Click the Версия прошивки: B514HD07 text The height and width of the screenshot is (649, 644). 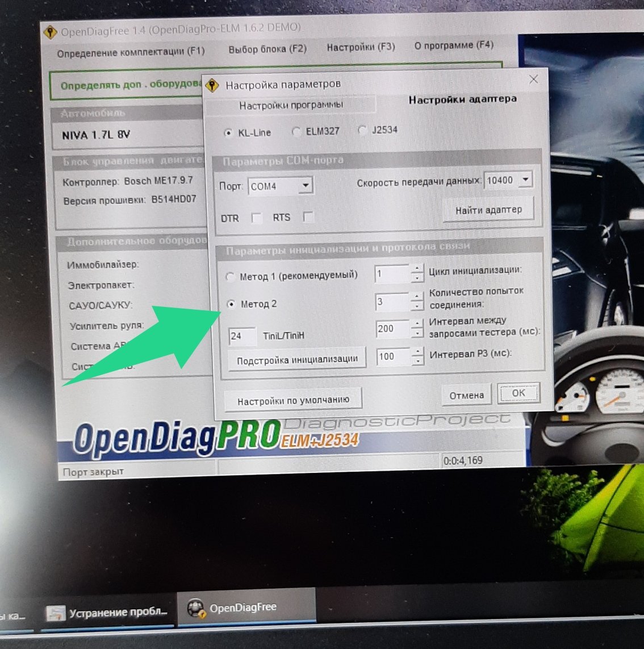point(129,200)
